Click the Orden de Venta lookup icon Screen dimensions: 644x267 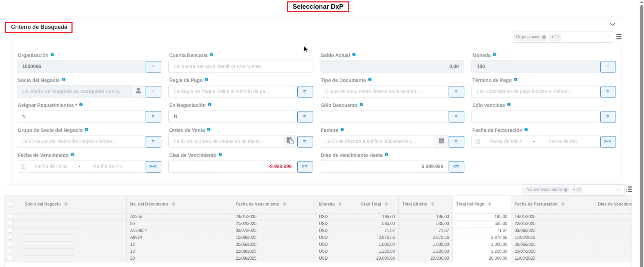coord(290,141)
